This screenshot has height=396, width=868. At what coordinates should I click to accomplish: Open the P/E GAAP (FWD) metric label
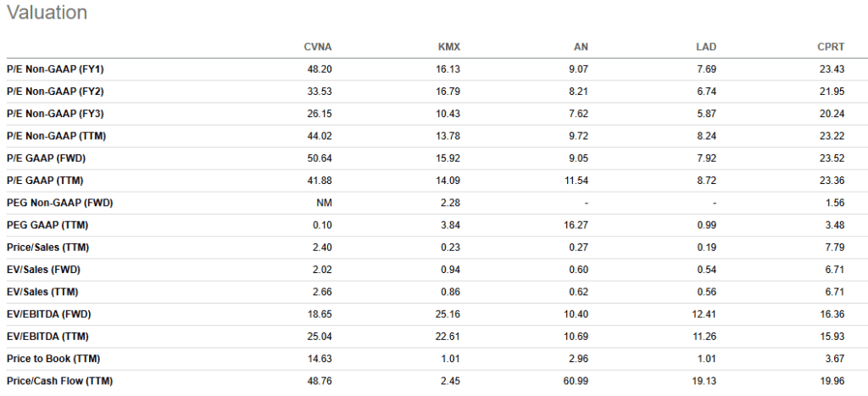(x=47, y=159)
